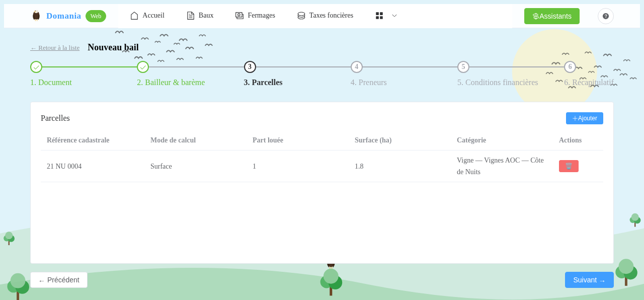Click the 5. Conditions financières step label
The width and height of the screenshot is (644, 300).
[x=498, y=83]
